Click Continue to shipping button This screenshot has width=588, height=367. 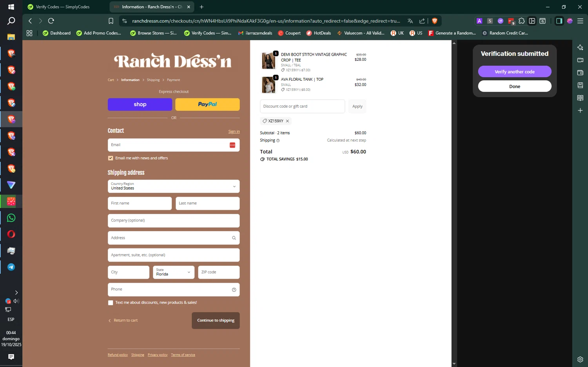(216, 320)
